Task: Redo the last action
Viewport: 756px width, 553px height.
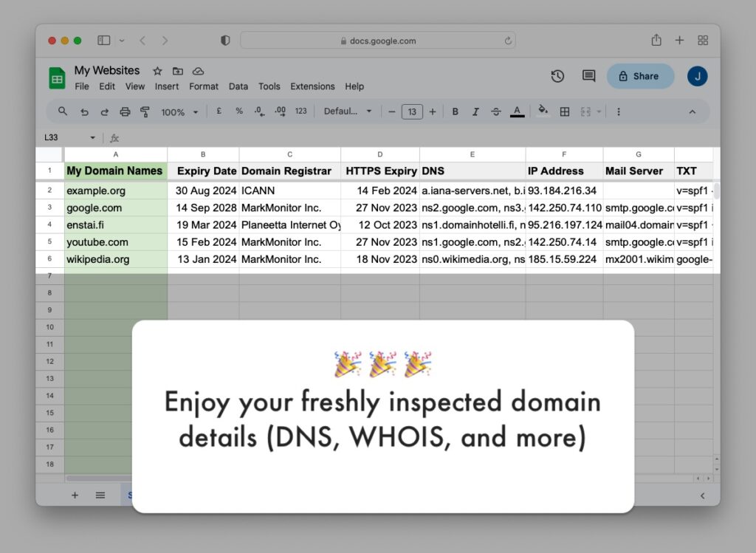Action: click(105, 111)
